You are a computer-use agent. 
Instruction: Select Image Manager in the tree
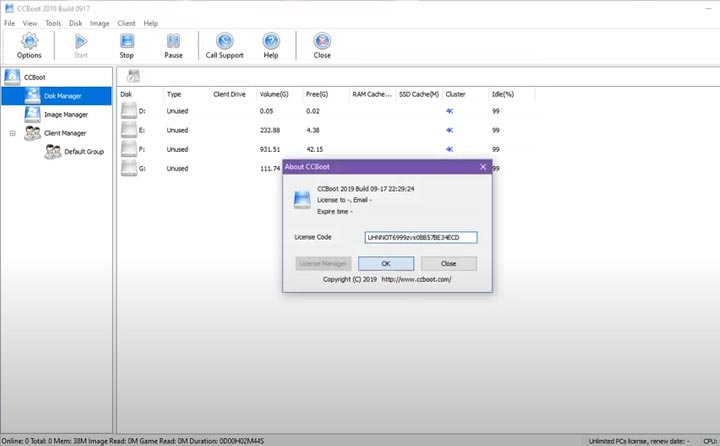point(66,114)
